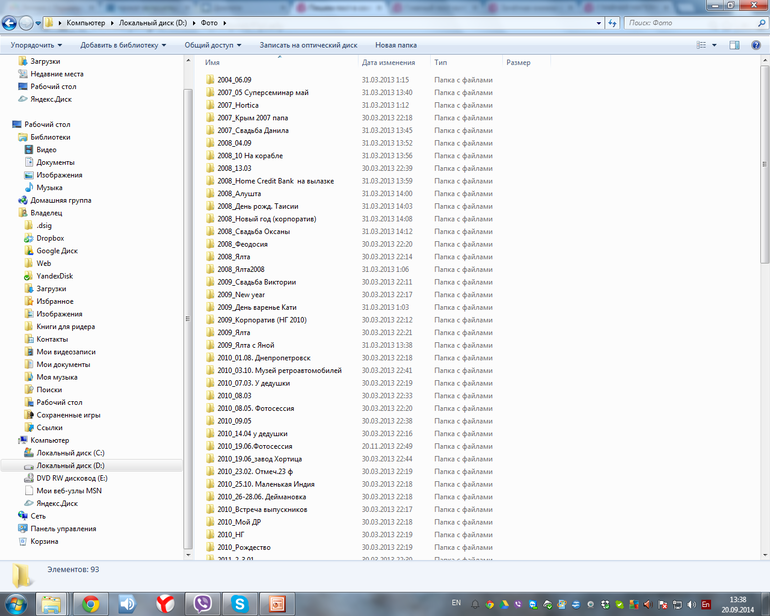Launch Google Chrome from the taskbar
Viewport: 770px width, 616px height.
(x=90, y=603)
